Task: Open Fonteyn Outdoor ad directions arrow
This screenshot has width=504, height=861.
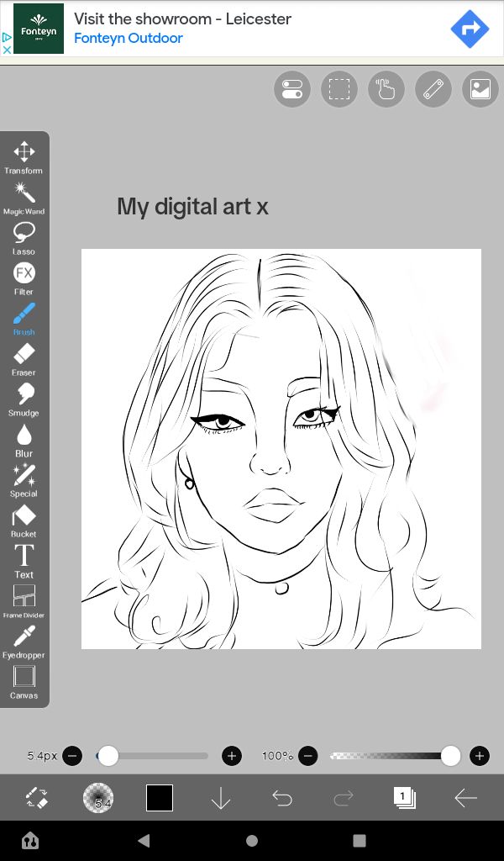Action: [470, 29]
